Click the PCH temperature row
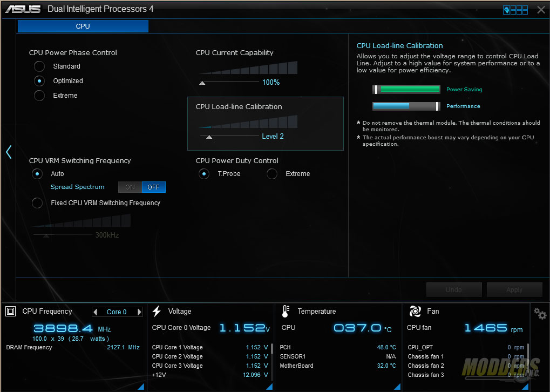Image resolution: width=550 pixels, height=392 pixels. [338, 347]
